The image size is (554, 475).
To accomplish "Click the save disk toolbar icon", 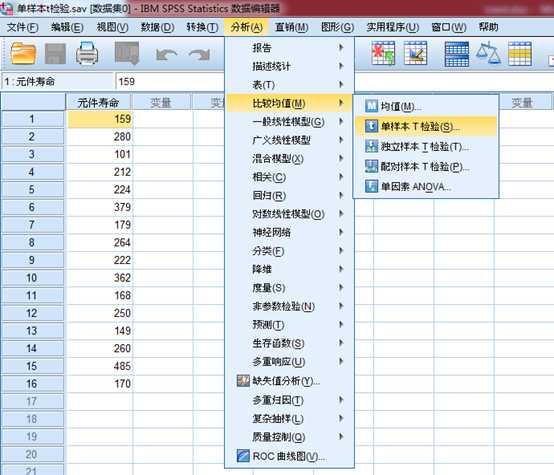I will [55, 54].
